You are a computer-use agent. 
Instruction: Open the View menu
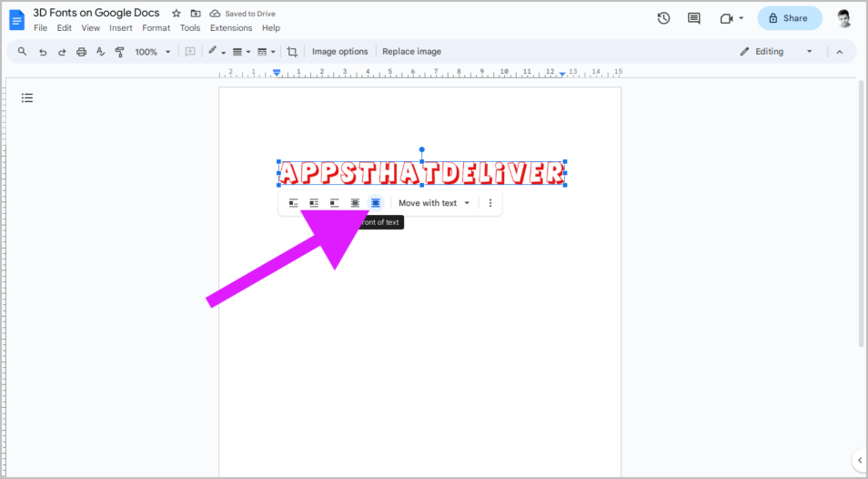[x=91, y=27]
